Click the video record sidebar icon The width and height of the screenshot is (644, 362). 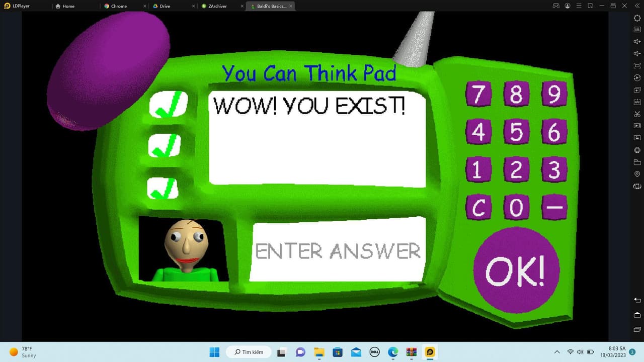(x=637, y=126)
